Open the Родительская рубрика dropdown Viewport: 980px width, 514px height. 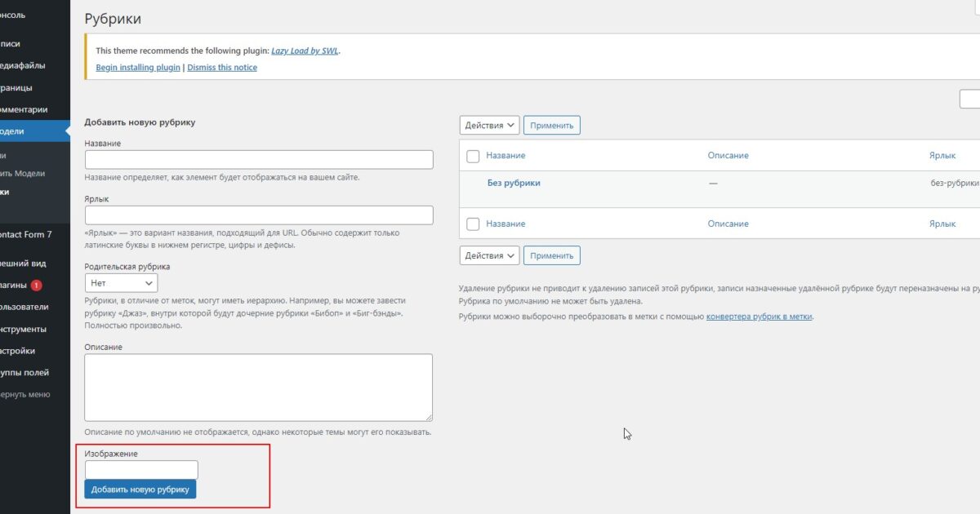[121, 282]
